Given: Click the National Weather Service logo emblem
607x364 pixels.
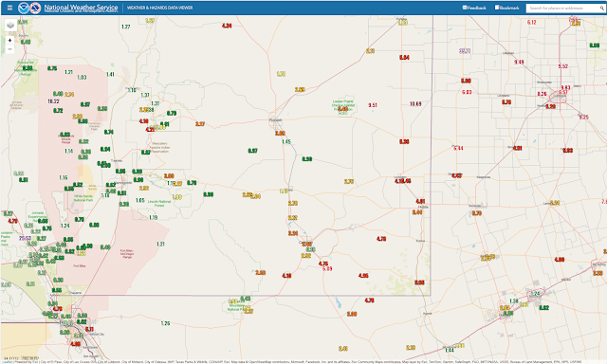Looking at the screenshot, I should point(36,8).
